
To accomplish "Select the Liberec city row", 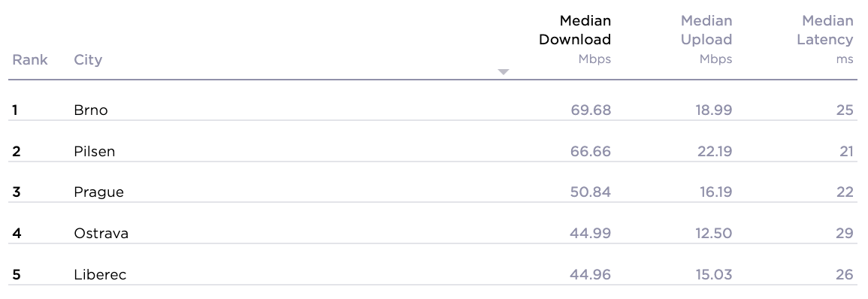I will (x=433, y=274).
